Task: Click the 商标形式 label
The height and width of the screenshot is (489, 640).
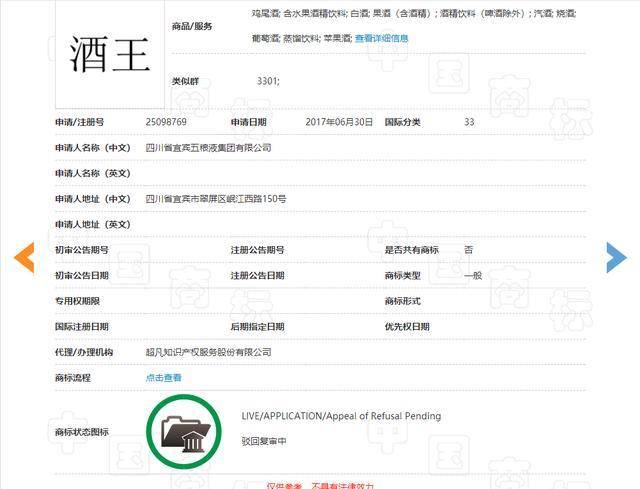Action: click(402, 301)
